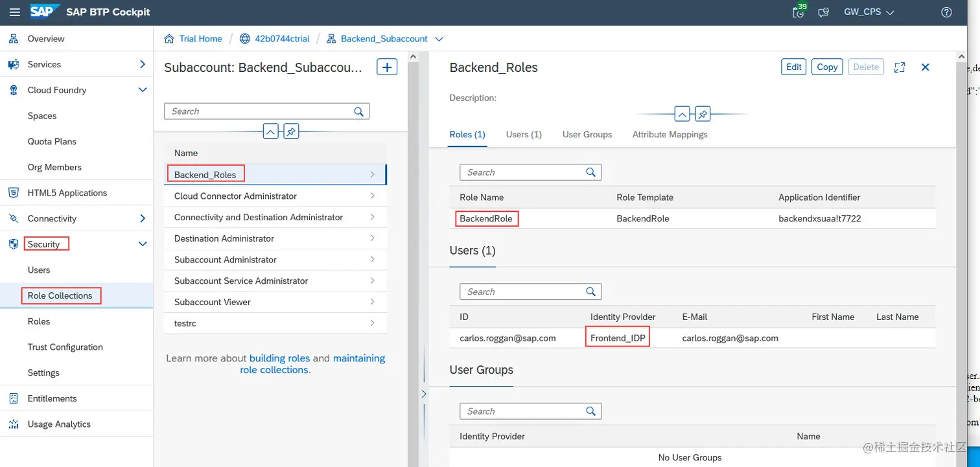Image resolution: width=980 pixels, height=467 pixels.
Task: Close the Backend_Roles detail panel
Action: (x=926, y=67)
